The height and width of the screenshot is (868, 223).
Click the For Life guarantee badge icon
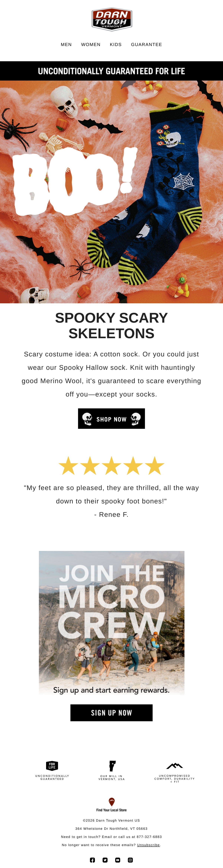pyautogui.click(x=52, y=766)
